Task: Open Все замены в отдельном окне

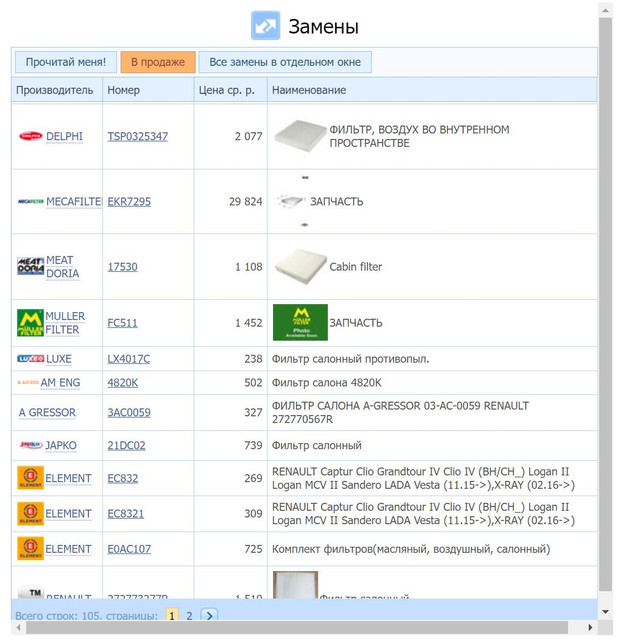Action: (x=285, y=62)
